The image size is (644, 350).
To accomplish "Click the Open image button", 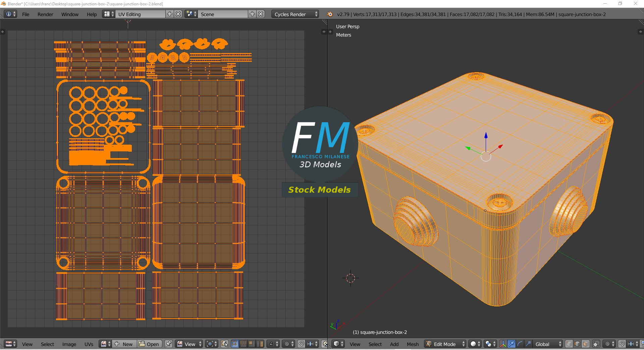I will 150,344.
